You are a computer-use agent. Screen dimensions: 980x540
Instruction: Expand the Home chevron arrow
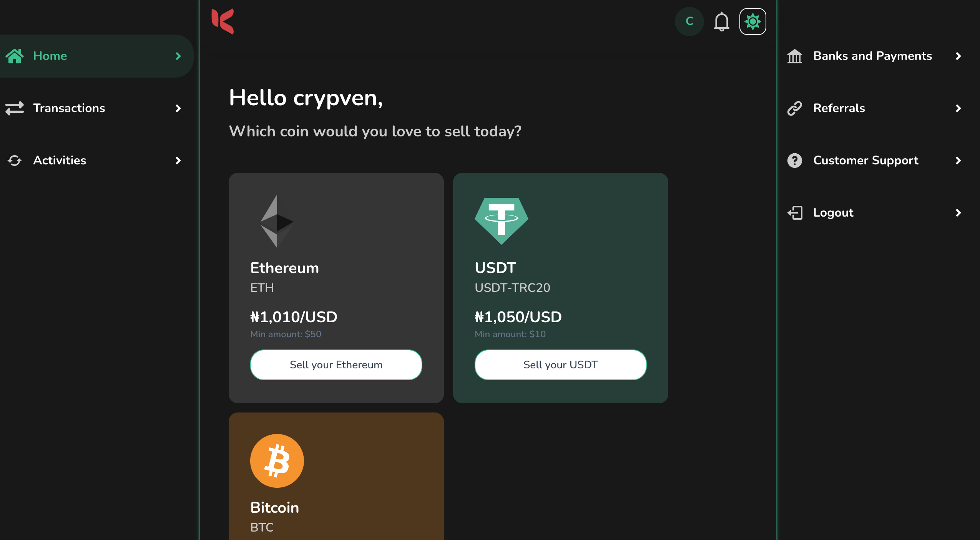(x=178, y=56)
